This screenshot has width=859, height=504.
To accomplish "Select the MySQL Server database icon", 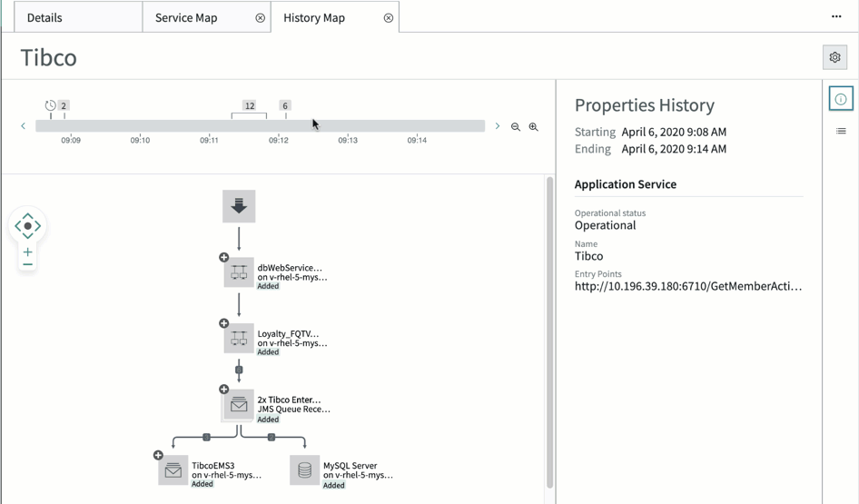I will pyautogui.click(x=304, y=470).
